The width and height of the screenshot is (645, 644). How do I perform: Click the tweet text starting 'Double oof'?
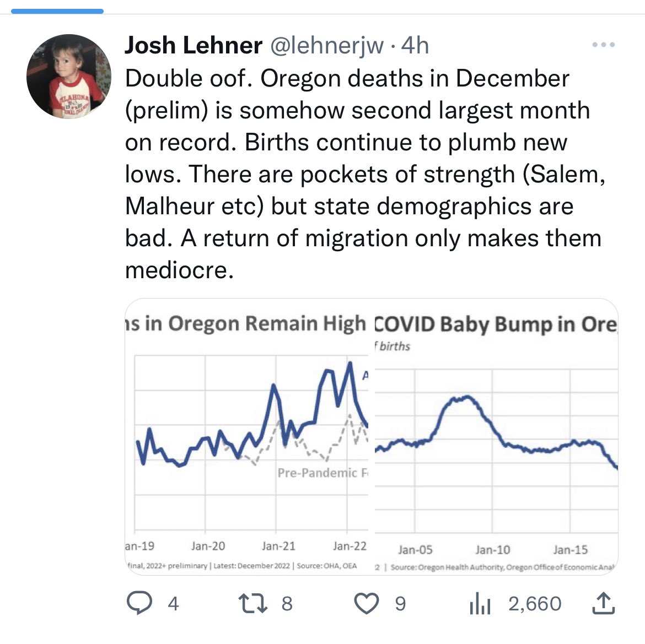[x=364, y=174]
